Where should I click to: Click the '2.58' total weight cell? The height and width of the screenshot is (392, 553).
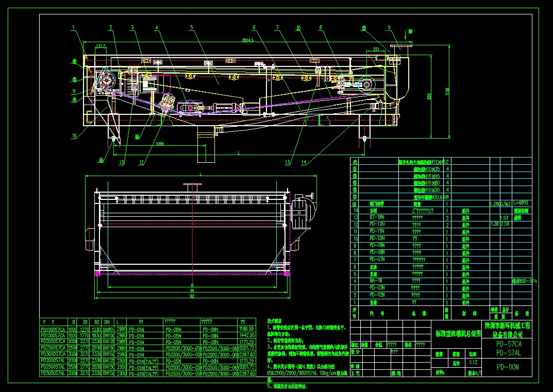(505, 224)
